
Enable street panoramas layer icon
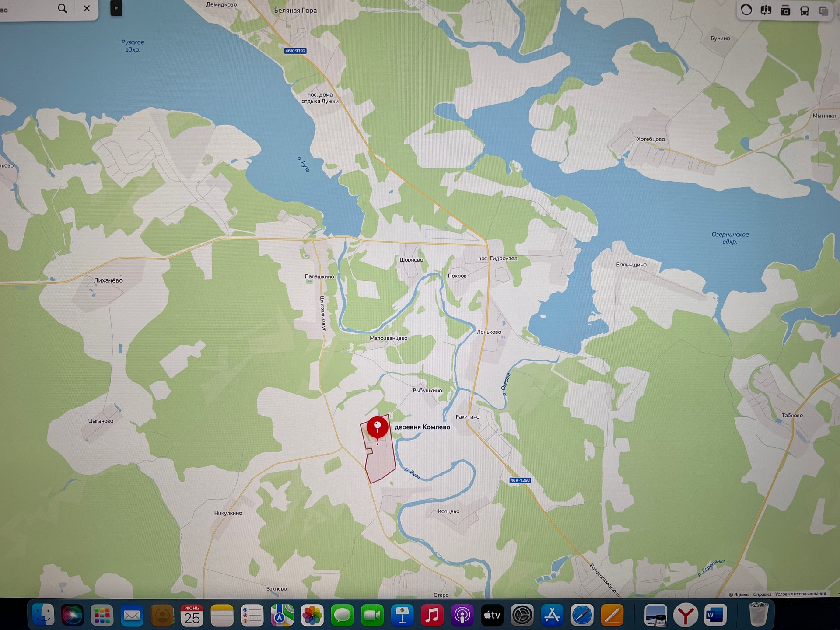766,10
